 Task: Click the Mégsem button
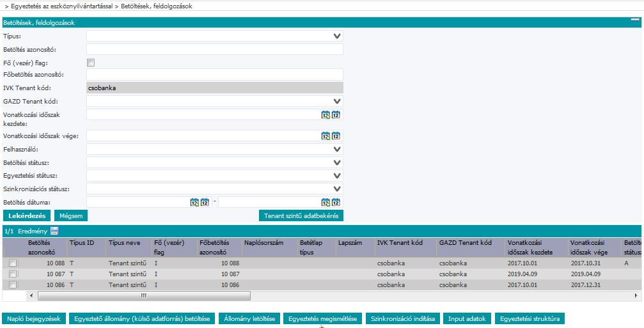click(71, 215)
